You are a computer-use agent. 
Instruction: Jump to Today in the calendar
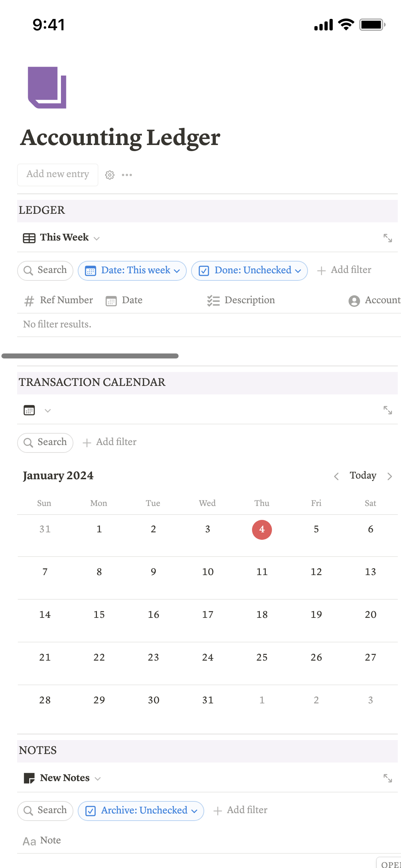coord(363,476)
